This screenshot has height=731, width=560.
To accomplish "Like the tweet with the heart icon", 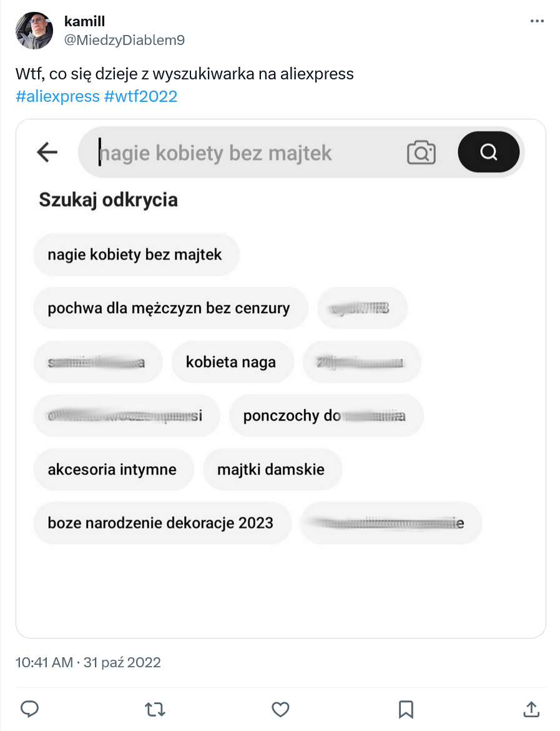I will pos(280,709).
